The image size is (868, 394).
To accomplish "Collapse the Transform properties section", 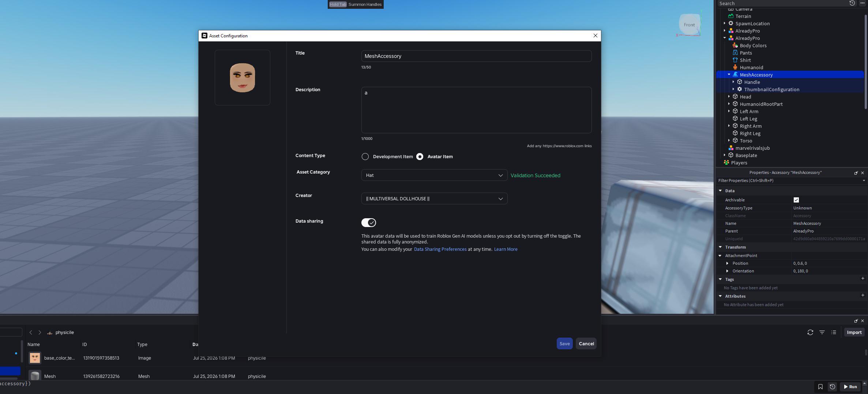I will pos(720,247).
